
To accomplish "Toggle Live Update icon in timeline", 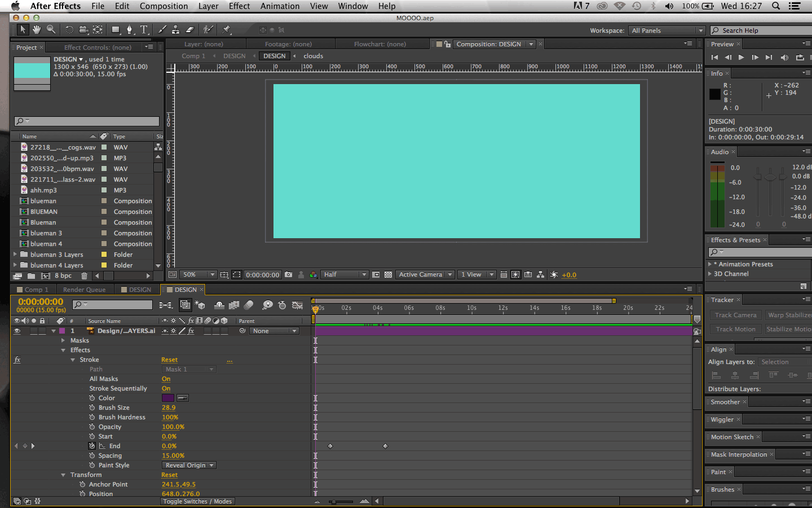I will pyautogui.click(x=185, y=305).
